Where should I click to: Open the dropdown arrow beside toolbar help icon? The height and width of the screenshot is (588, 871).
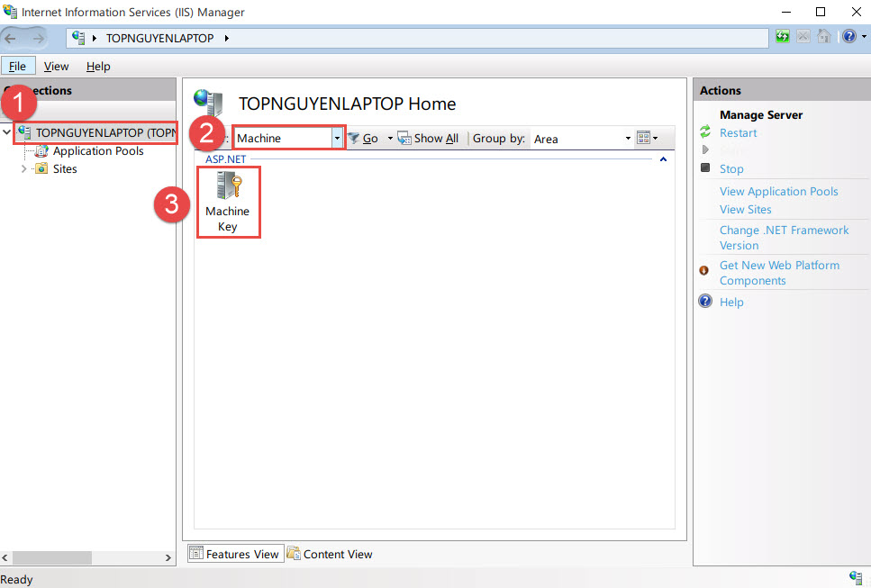pos(864,37)
